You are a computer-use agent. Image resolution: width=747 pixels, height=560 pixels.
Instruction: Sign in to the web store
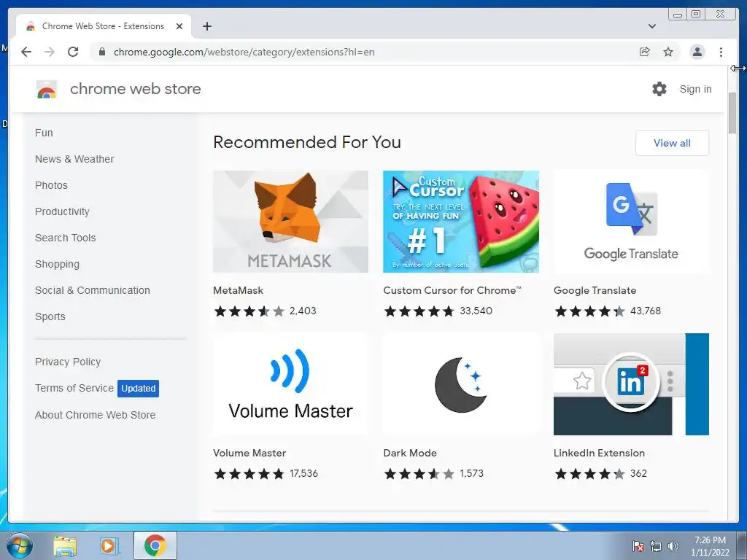click(x=695, y=89)
